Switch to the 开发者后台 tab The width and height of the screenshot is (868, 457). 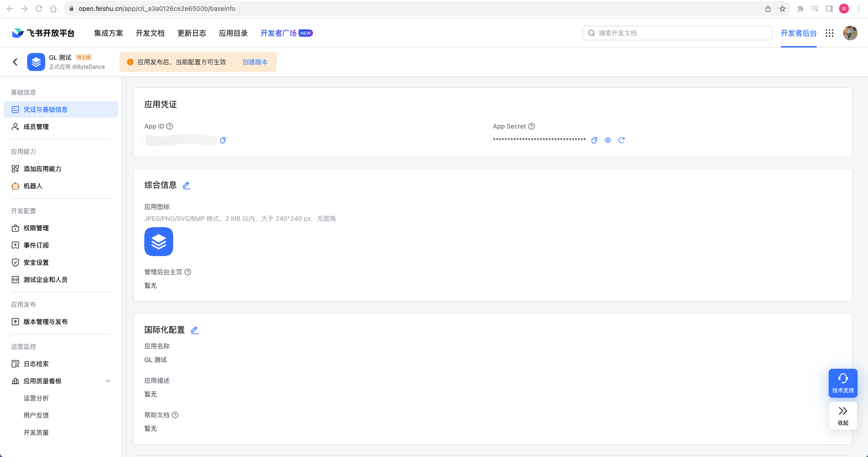point(799,33)
